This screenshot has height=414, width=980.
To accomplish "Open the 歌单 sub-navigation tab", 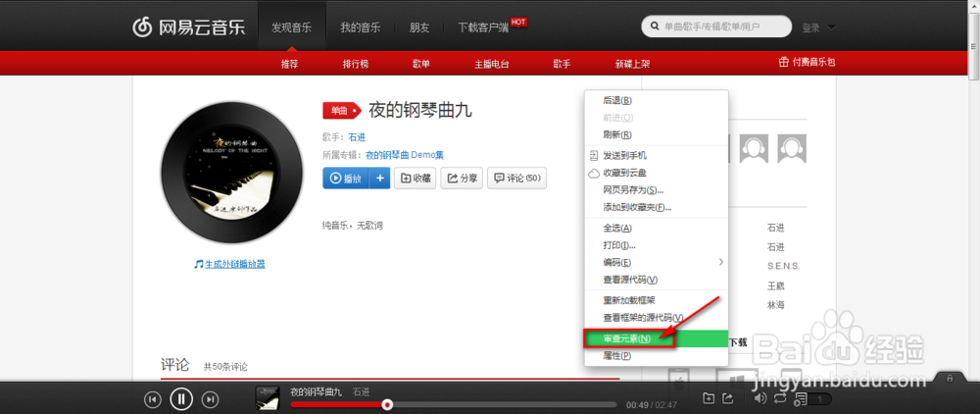I will [x=421, y=64].
